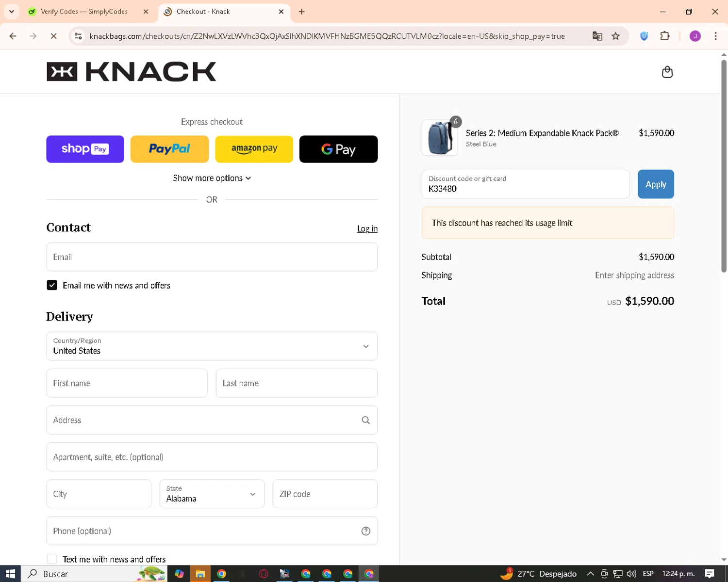Screen dimensions: 728x582
Task: Pay with Amazon Pay
Action: click(x=254, y=149)
